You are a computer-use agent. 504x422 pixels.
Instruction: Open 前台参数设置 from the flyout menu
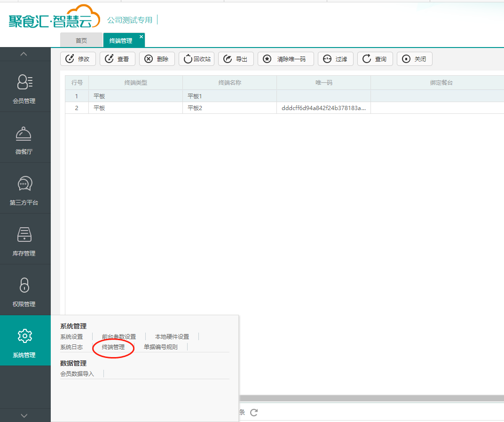coord(119,337)
